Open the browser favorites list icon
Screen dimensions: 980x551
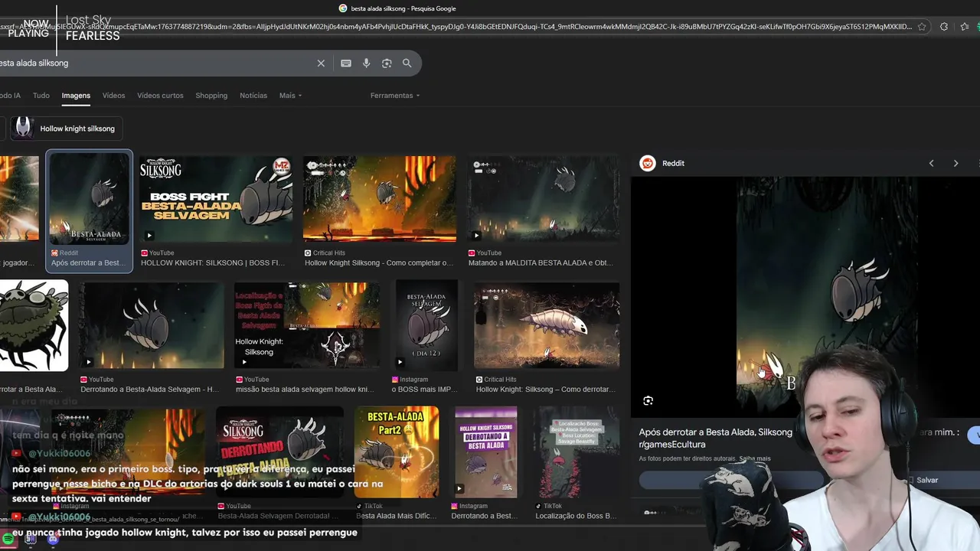coord(965,26)
